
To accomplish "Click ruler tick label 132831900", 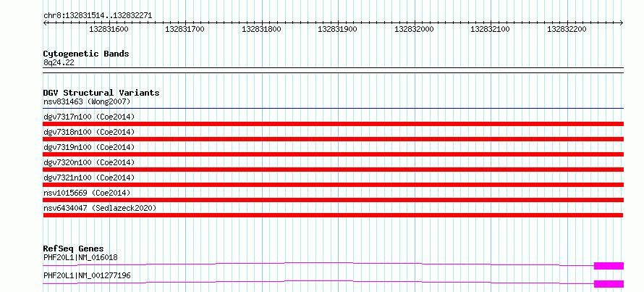I will point(337,29).
